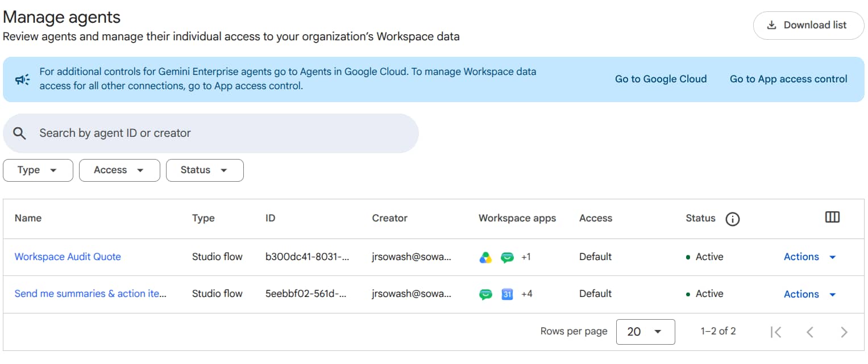Open the Access filter dropdown
868x364 pixels.
pyautogui.click(x=119, y=170)
